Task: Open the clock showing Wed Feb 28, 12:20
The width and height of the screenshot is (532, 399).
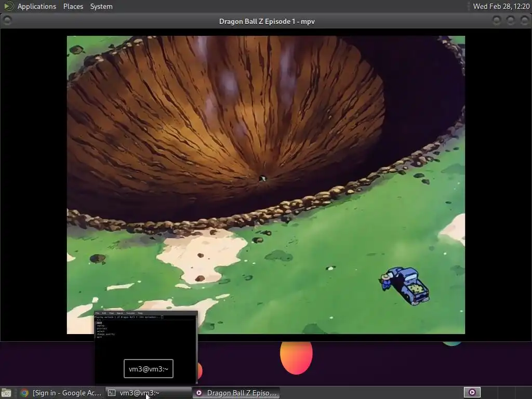Action: click(501, 6)
